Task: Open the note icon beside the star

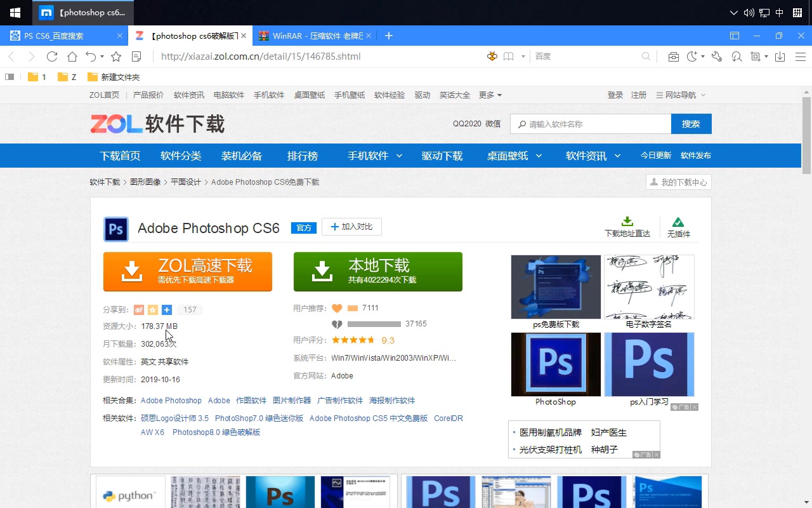Action: [136, 57]
